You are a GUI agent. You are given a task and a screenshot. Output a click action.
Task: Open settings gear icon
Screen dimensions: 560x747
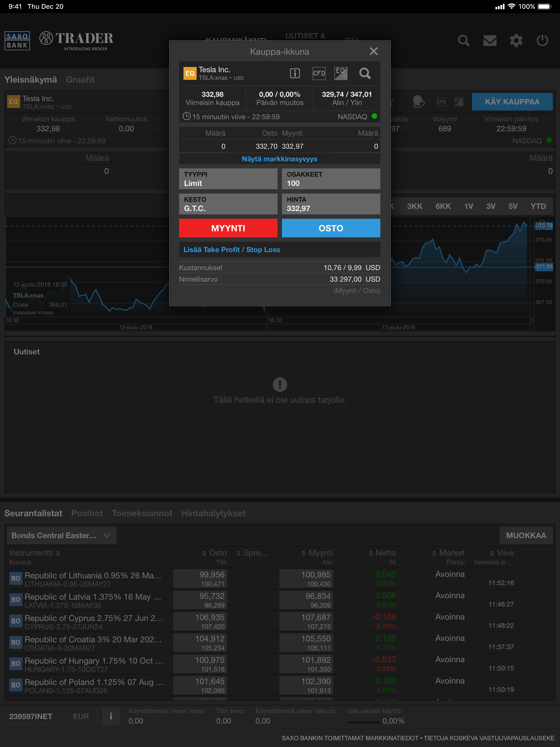(516, 40)
